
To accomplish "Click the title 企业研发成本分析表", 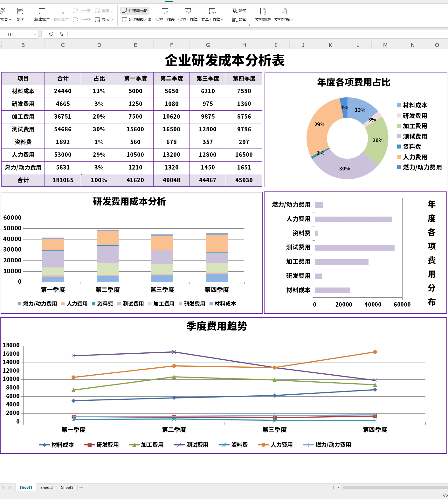I will 224,60.
